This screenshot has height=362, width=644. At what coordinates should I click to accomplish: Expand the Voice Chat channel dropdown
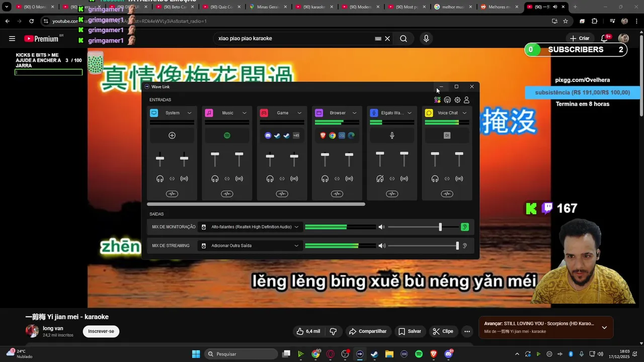click(x=464, y=113)
